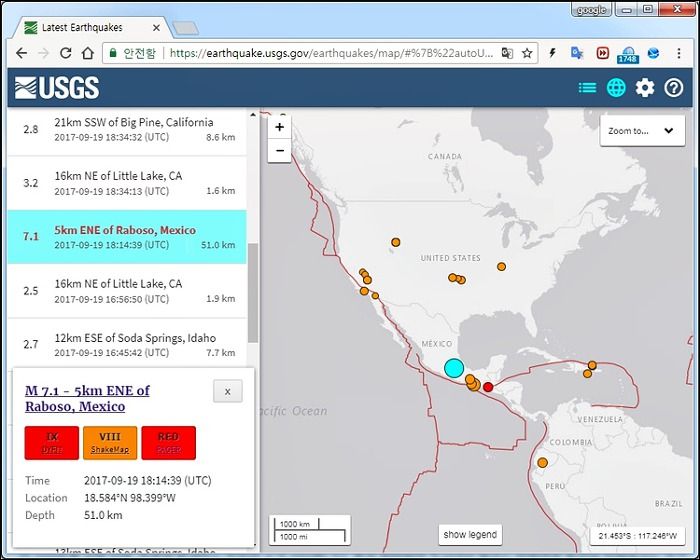Click show legend button
The height and width of the screenshot is (560, 700).
[470, 535]
